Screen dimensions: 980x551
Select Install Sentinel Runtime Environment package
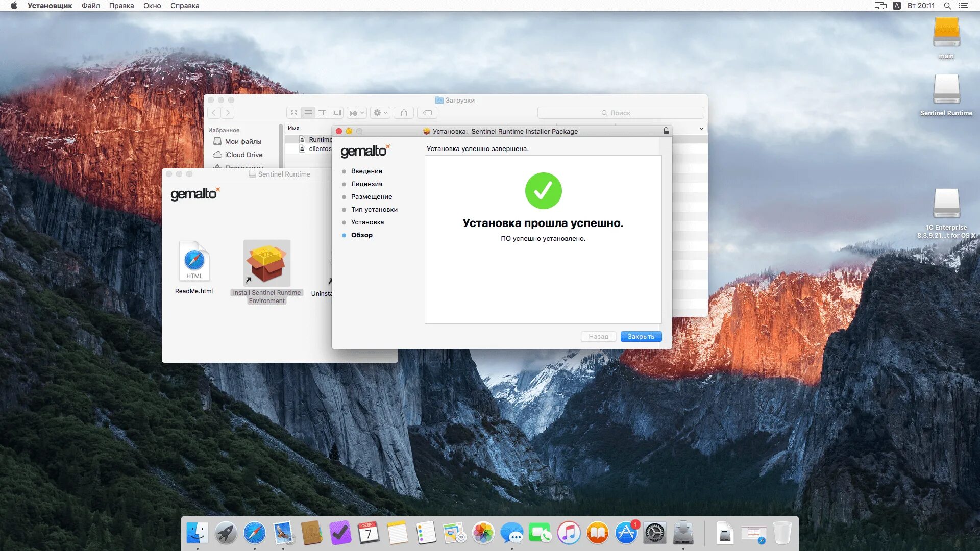coord(267,272)
